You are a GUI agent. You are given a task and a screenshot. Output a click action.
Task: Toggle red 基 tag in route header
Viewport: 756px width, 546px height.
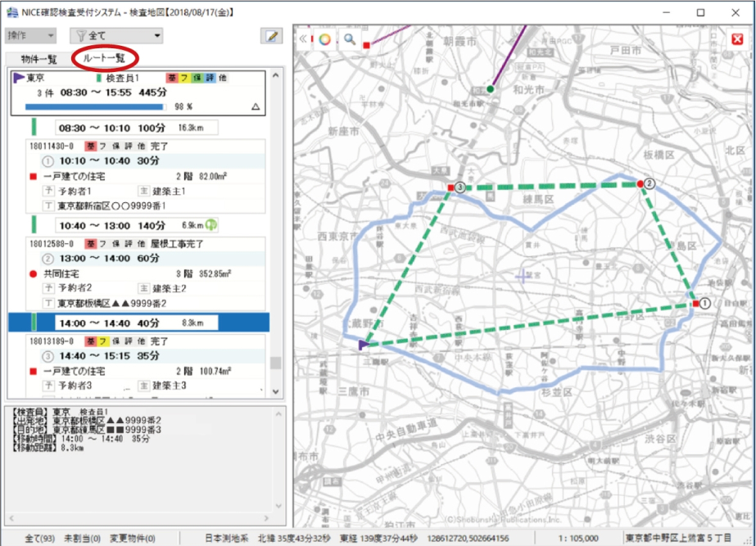click(172, 78)
